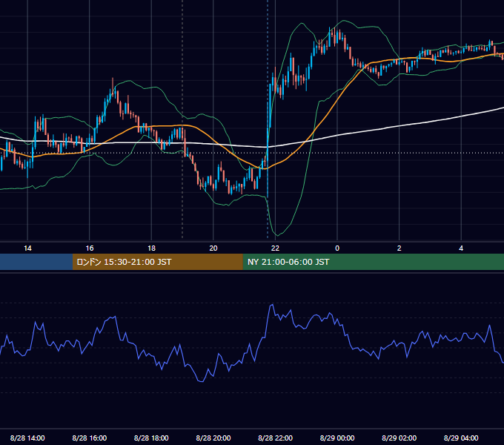Click the 8/28 22:00 time label

click(x=275, y=438)
